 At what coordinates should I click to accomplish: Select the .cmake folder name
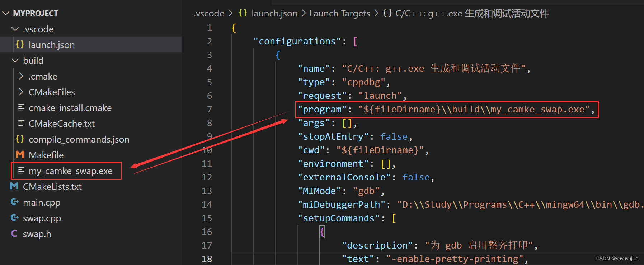click(x=43, y=76)
